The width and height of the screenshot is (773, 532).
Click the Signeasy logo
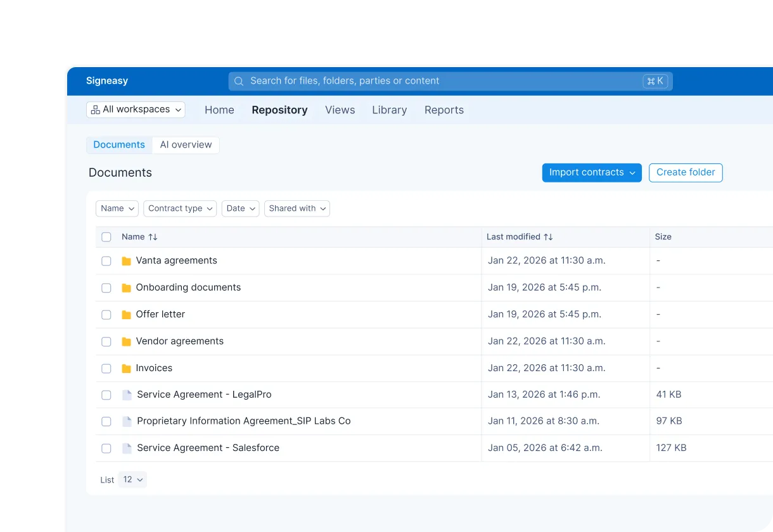107,80
